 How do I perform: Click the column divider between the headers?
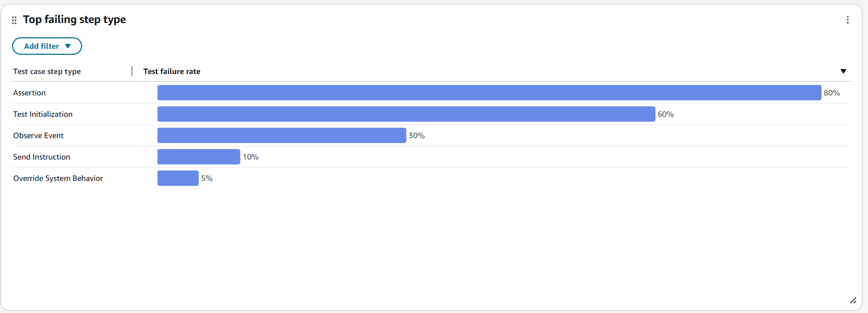point(132,71)
